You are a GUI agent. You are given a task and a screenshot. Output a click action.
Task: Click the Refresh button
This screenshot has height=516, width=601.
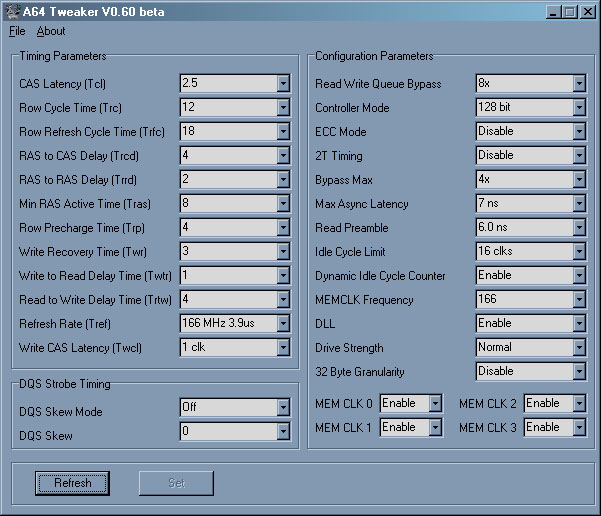(x=72, y=483)
